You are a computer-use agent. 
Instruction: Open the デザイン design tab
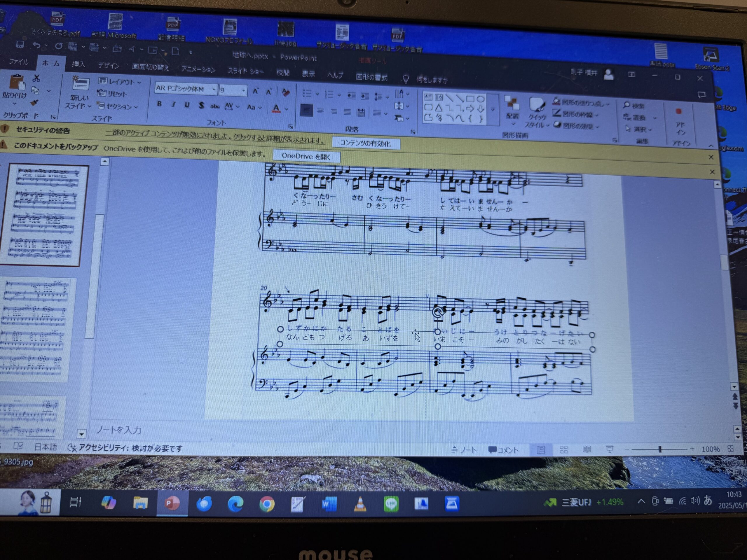[109, 66]
